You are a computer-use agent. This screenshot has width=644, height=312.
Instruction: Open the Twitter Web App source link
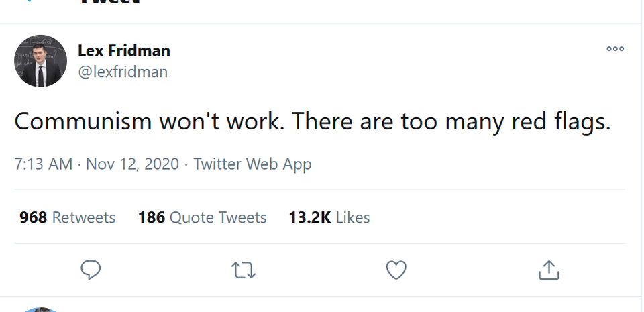(x=252, y=164)
